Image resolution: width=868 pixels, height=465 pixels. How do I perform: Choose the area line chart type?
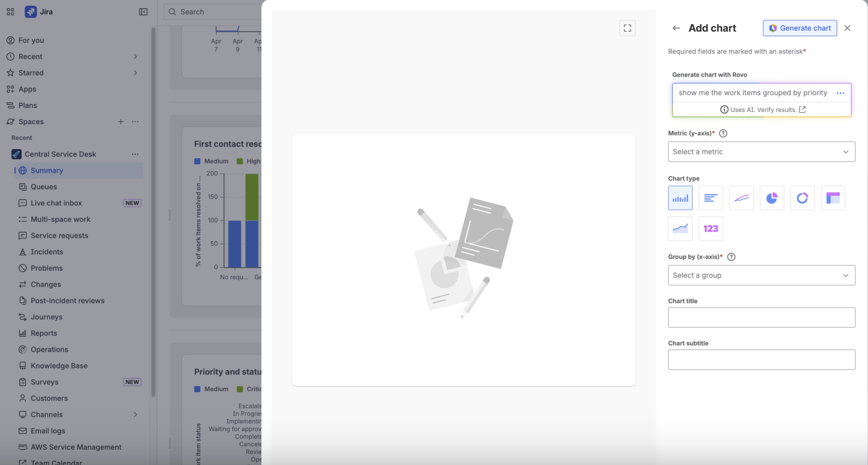680,228
